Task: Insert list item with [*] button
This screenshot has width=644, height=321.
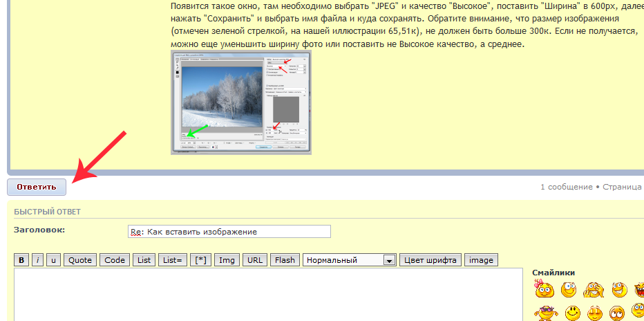Action: tap(200, 260)
